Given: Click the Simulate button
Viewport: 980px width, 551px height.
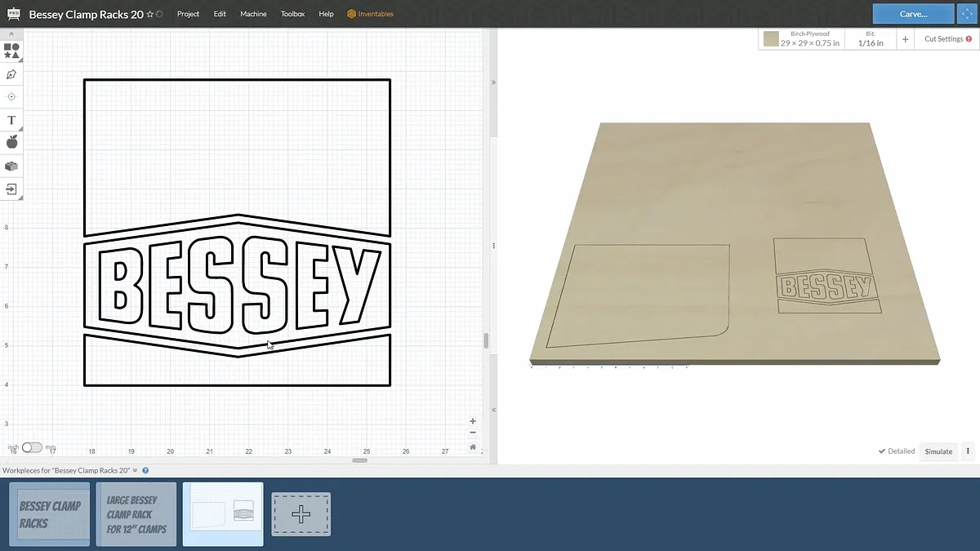Looking at the screenshot, I should click(938, 451).
